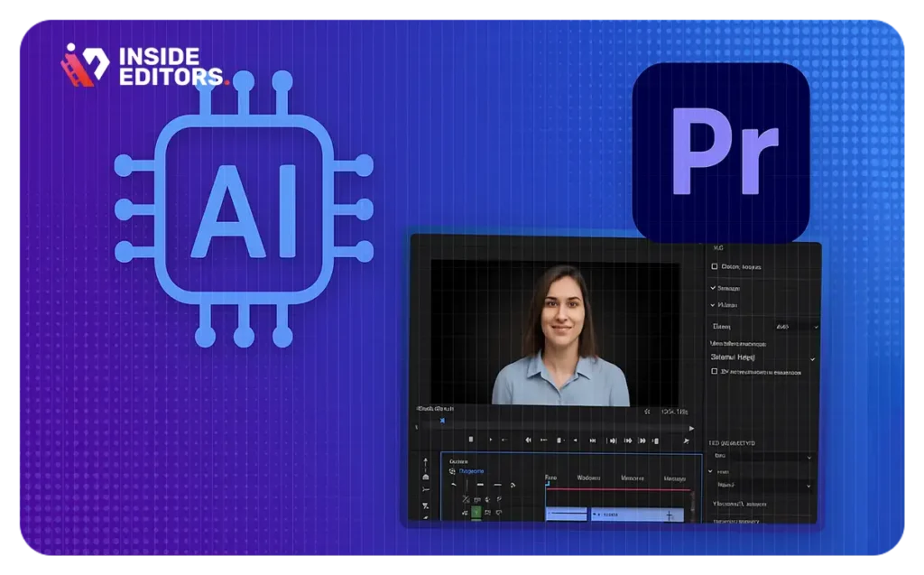Viewport: 924px width, 575px height.
Task: Click the plus icon on the long clip
Action: coord(670,515)
